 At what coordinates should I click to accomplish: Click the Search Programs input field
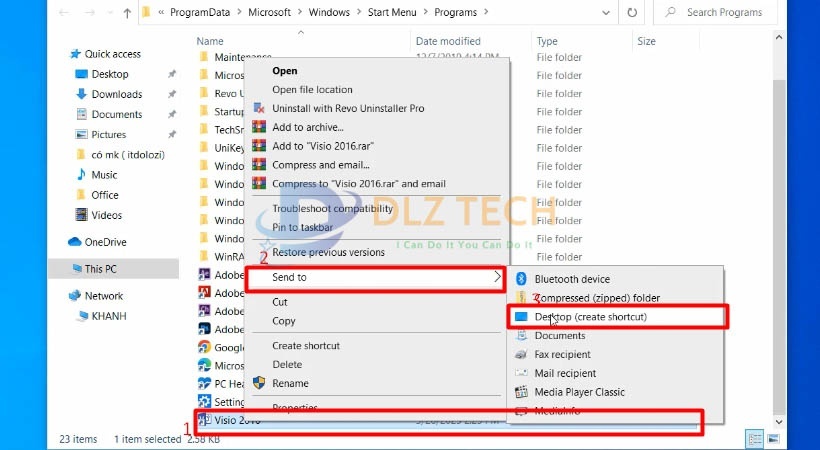click(x=725, y=13)
